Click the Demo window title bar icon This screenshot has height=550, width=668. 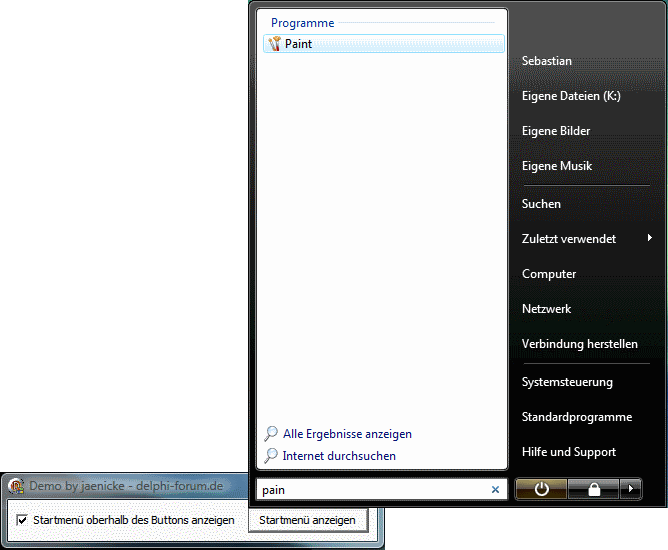point(17,486)
